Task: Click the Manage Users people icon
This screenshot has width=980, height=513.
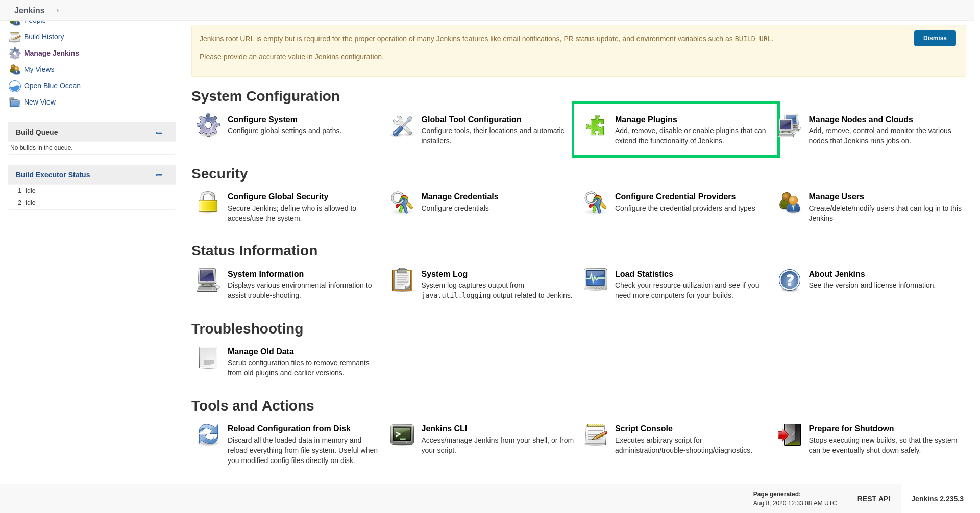Action: (x=789, y=202)
